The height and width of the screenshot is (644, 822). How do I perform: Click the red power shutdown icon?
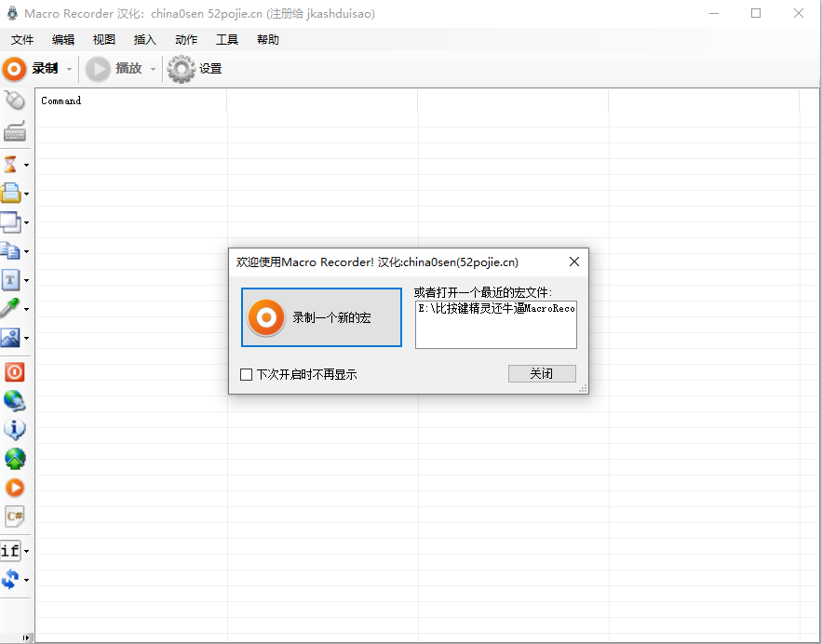pos(14,372)
